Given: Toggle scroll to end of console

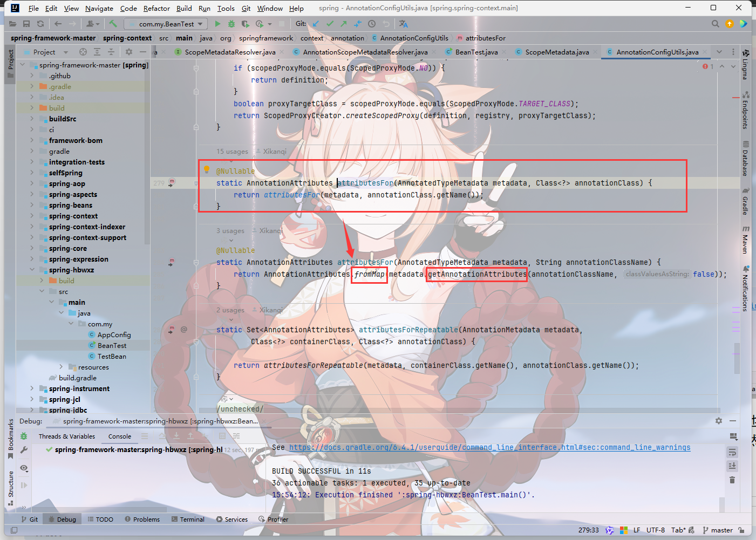Looking at the screenshot, I should [x=732, y=466].
